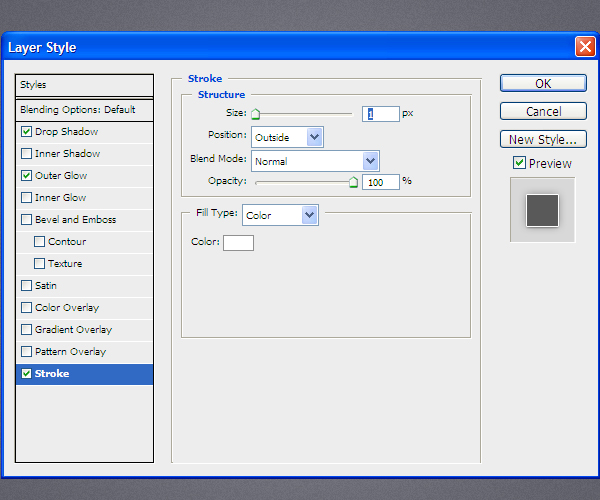
Task: Open the stroke Color swatch
Action: coord(238,243)
